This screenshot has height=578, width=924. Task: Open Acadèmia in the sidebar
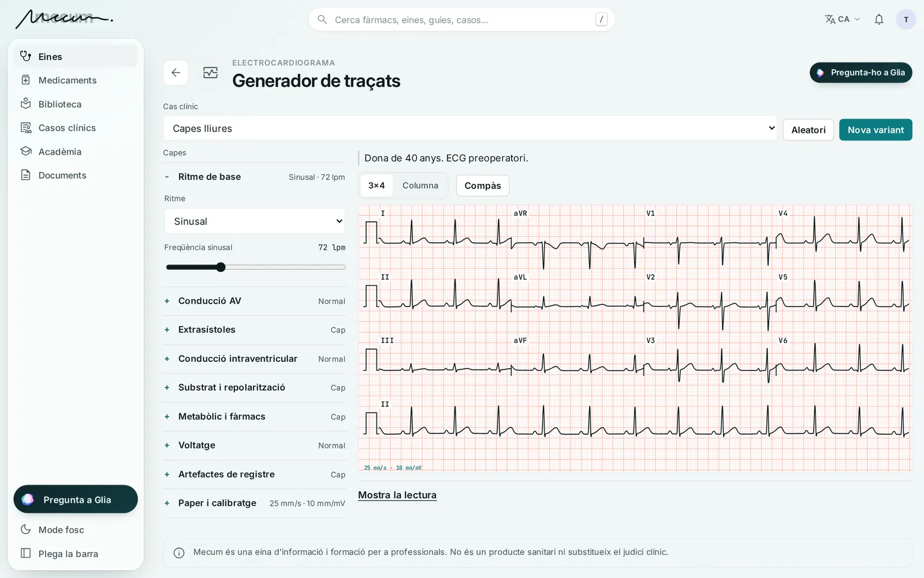(x=76, y=151)
